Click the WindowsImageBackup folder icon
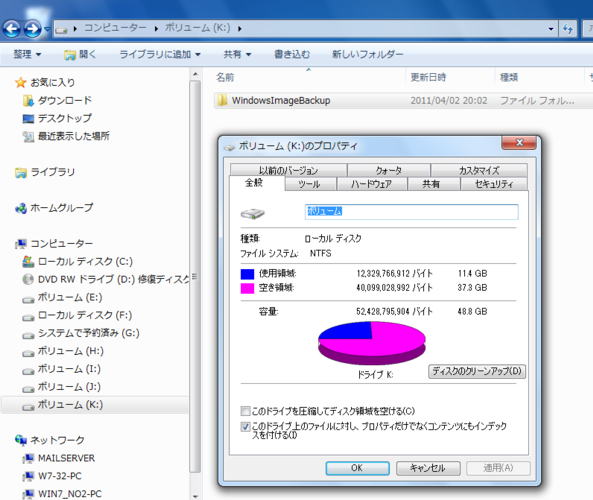The width and height of the screenshot is (593, 500). click(222, 100)
